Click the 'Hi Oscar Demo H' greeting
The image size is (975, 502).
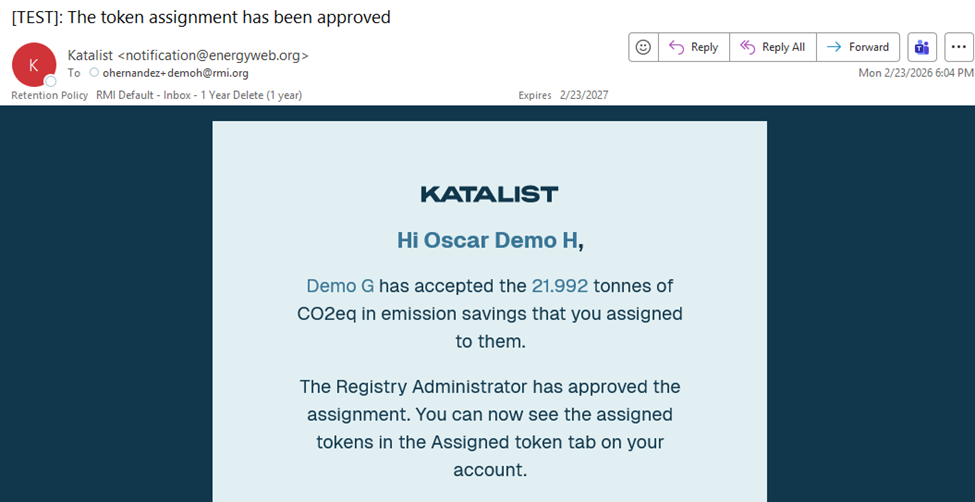point(488,240)
